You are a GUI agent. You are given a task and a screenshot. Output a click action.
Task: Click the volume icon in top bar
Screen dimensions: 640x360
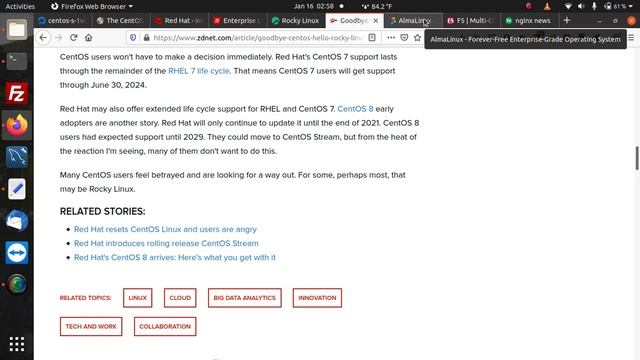click(x=581, y=6)
